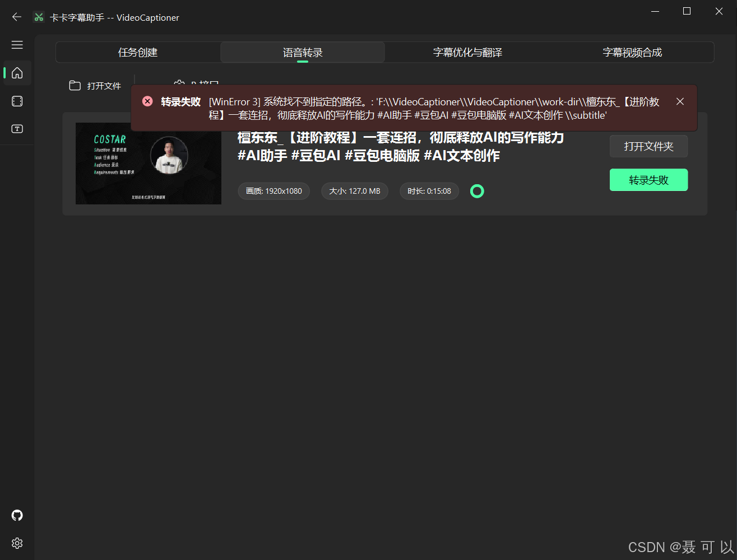The width and height of the screenshot is (737, 560).
Task: Click the 打开文件 button
Action: [95, 86]
